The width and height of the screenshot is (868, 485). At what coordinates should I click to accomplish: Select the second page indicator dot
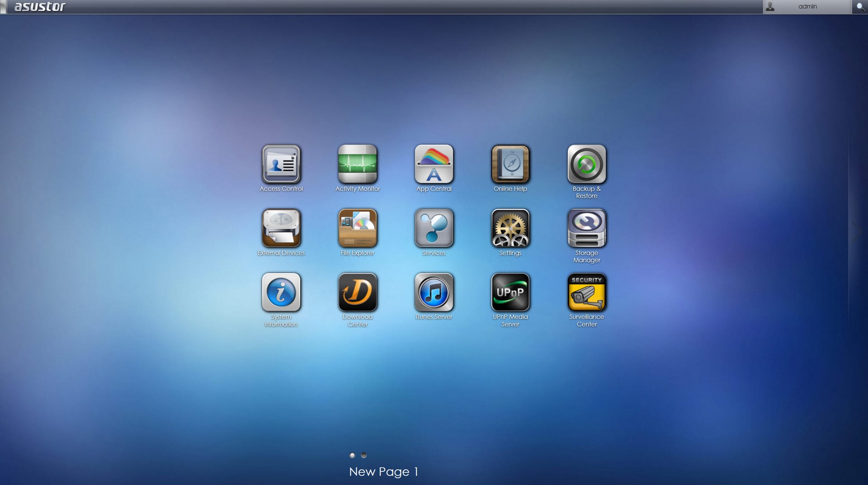pos(363,455)
